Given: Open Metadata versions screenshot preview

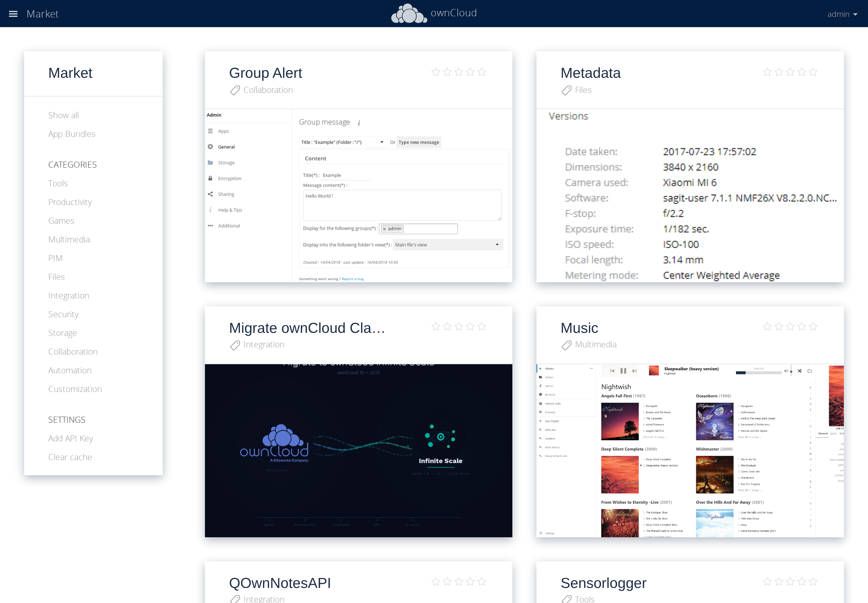Looking at the screenshot, I should pyautogui.click(x=690, y=196).
